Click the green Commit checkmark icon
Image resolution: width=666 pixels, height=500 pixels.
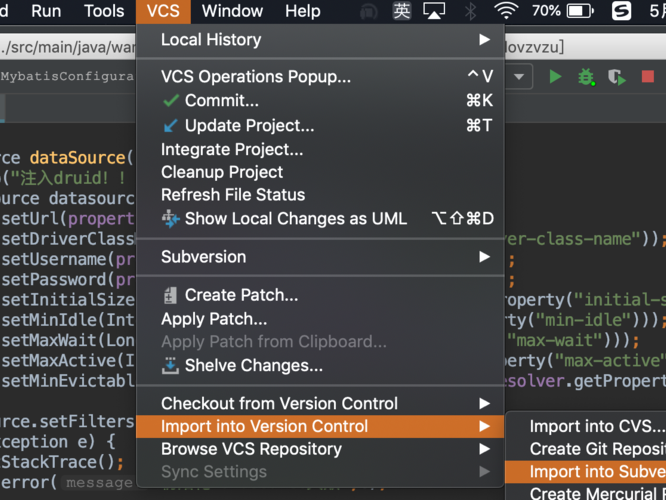[171, 101]
